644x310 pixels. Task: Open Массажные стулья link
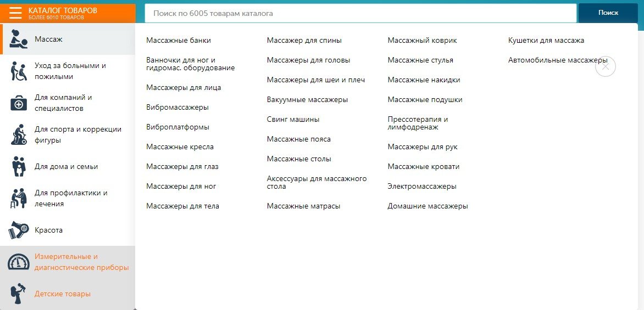tap(420, 60)
